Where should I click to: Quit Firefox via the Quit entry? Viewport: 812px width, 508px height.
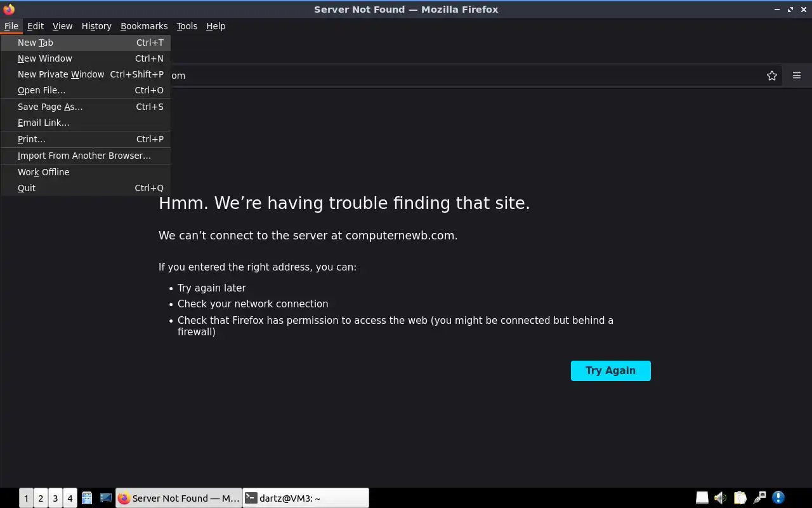tap(86, 188)
